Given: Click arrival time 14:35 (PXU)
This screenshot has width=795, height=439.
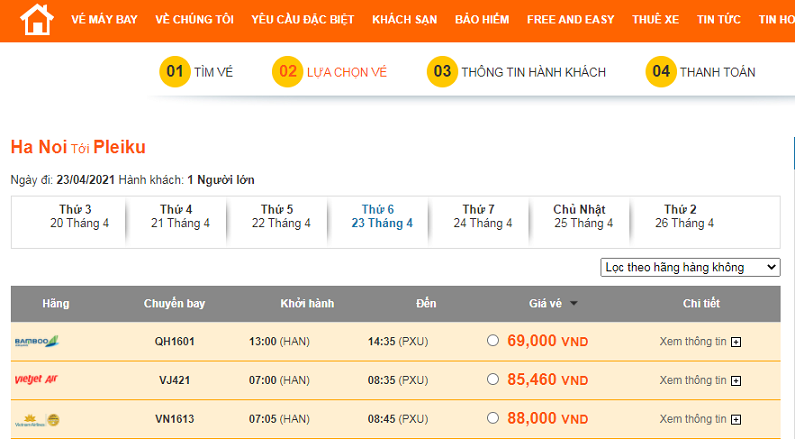Looking at the screenshot, I should [x=398, y=342].
